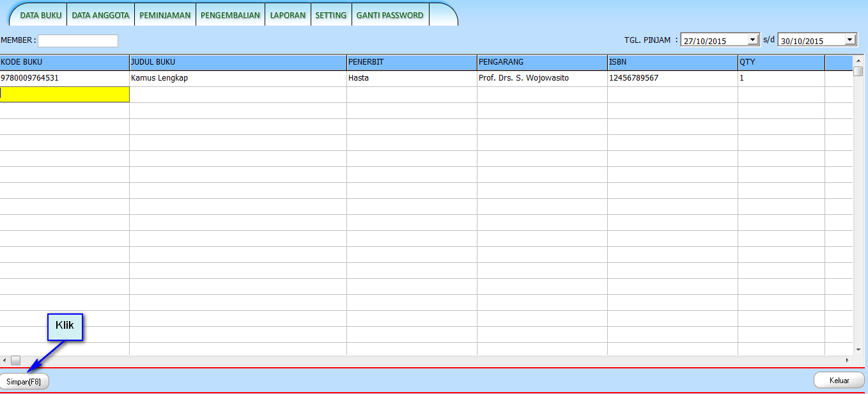Image resolution: width=868 pixels, height=394 pixels.
Task: Expand the start loan date dropdown
Action: pos(753,40)
